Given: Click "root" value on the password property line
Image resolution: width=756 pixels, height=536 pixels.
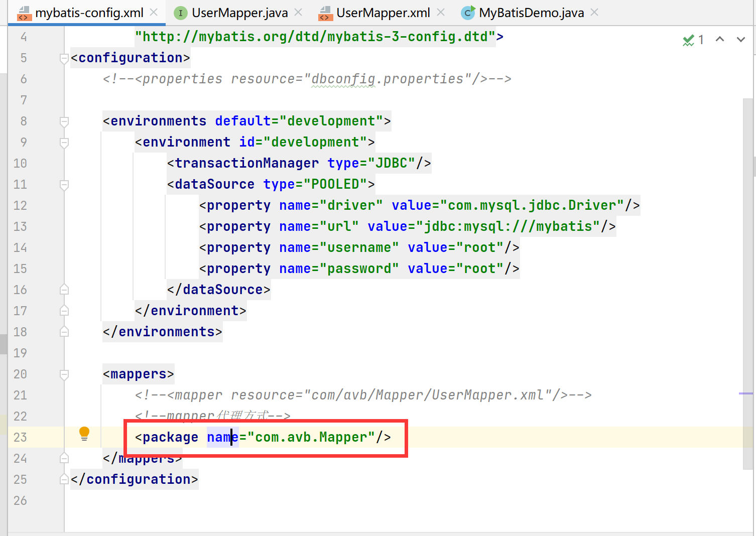Looking at the screenshot, I should pos(480,269).
